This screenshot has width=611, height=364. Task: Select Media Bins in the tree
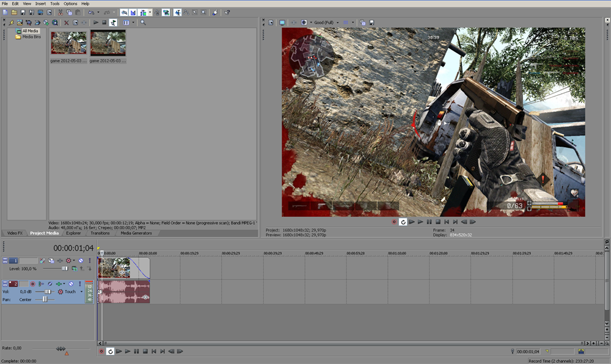(x=32, y=37)
